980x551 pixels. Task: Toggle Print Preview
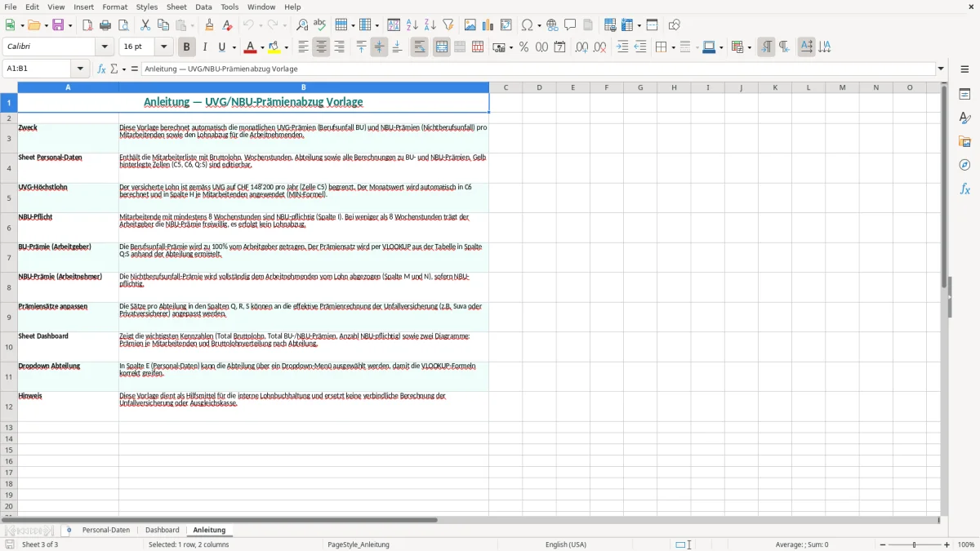(123, 25)
